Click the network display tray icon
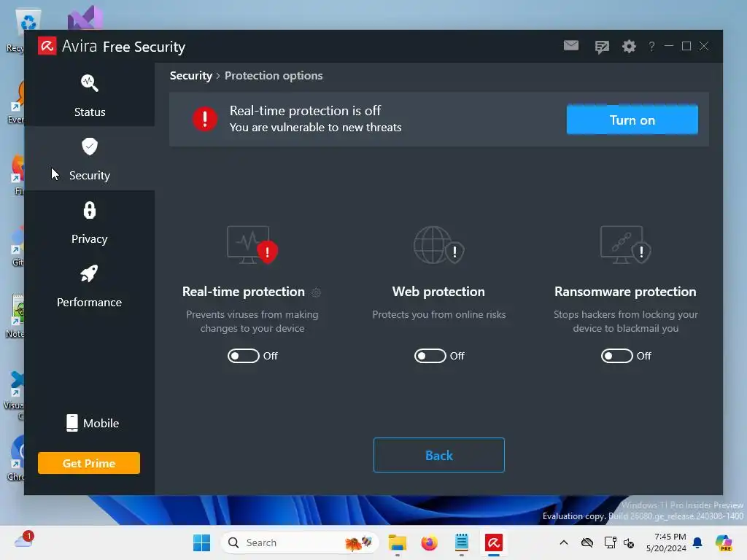747x560 pixels. point(611,542)
